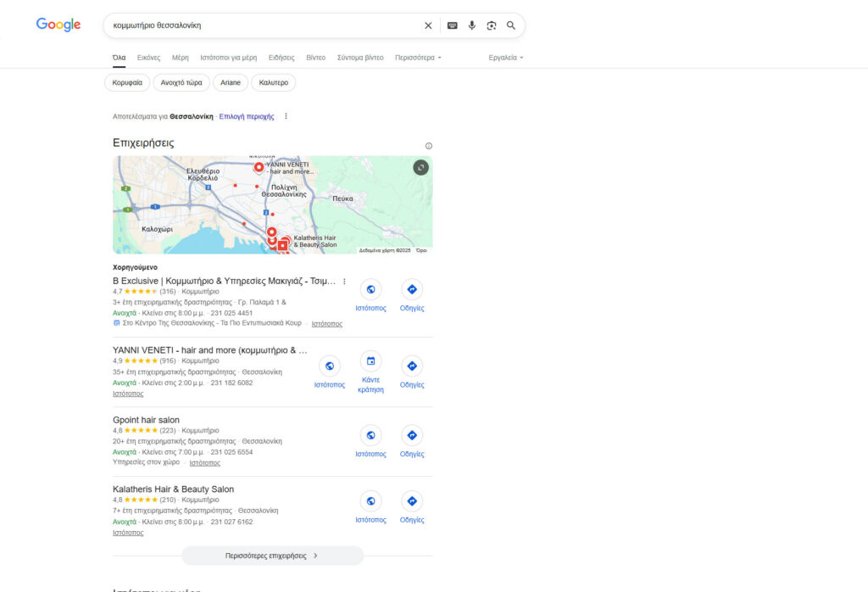This screenshot has height=592, width=868.
Task: Open the Εργαλεία tools dropdown
Action: 505,58
